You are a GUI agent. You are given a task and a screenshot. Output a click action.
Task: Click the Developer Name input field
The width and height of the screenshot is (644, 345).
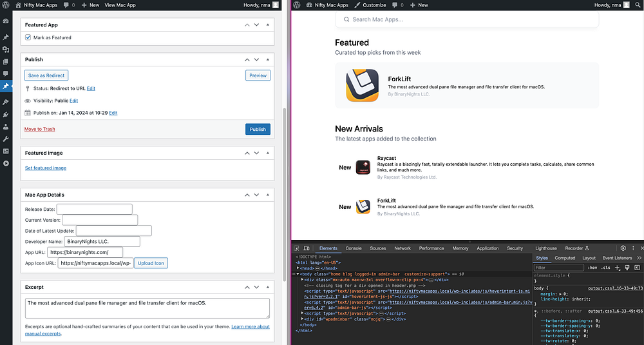point(102,241)
